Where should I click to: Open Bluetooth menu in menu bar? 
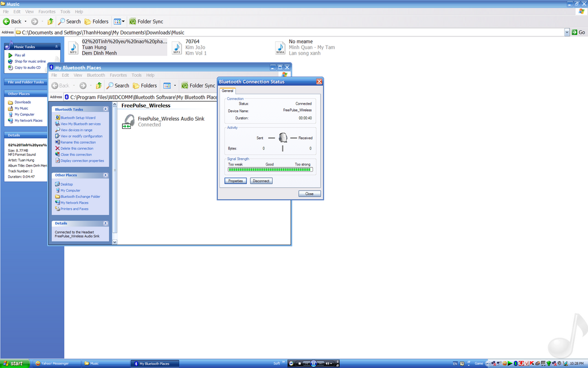click(96, 75)
